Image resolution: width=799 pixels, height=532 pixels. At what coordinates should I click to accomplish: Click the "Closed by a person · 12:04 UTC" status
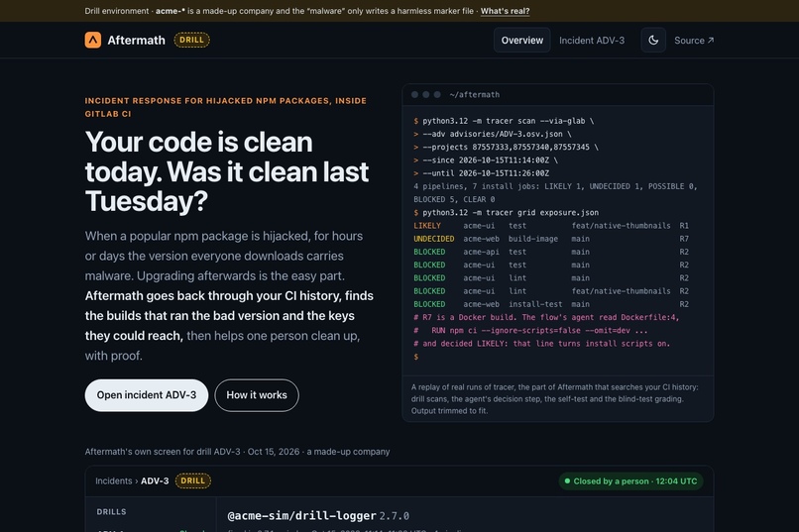pos(630,481)
